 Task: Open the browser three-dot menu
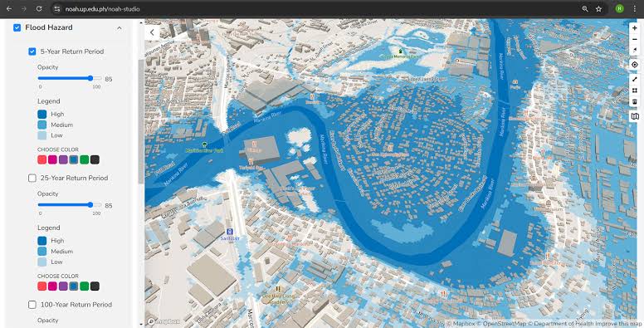pos(635,8)
